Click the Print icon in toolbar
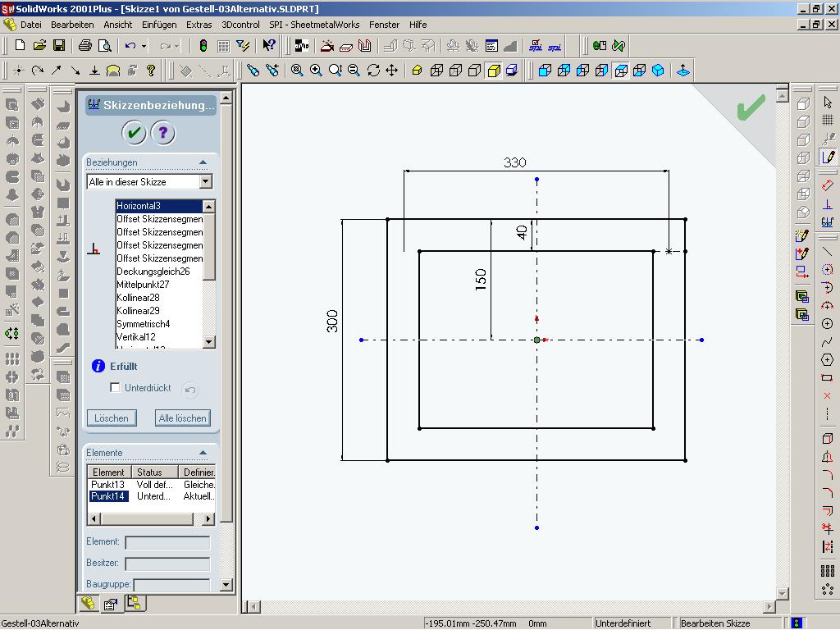Viewport: 840px width, 630px height. 84,46
